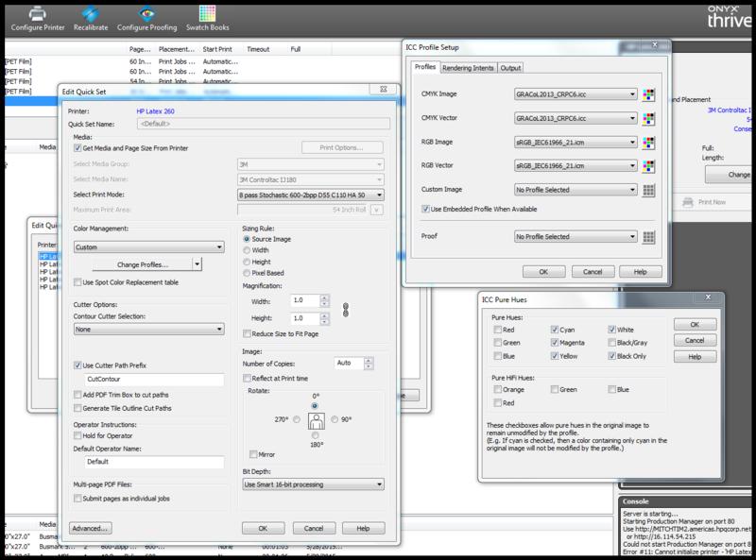The image size is (756, 560).
Task: Expand Change Profiles arrow menu
Action: (197, 264)
